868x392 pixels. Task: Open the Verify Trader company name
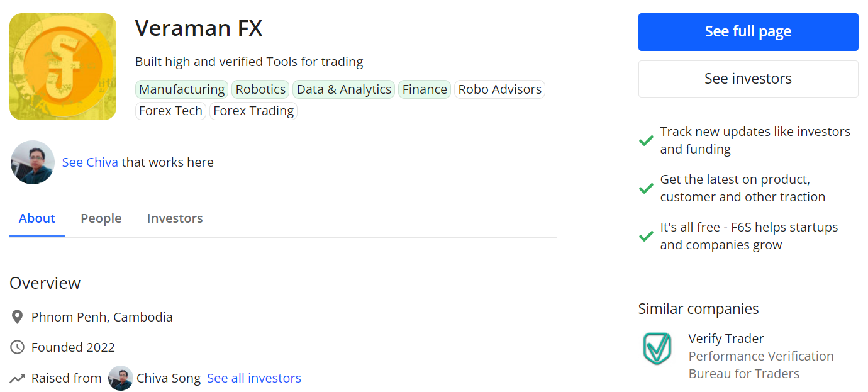coord(726,339)
